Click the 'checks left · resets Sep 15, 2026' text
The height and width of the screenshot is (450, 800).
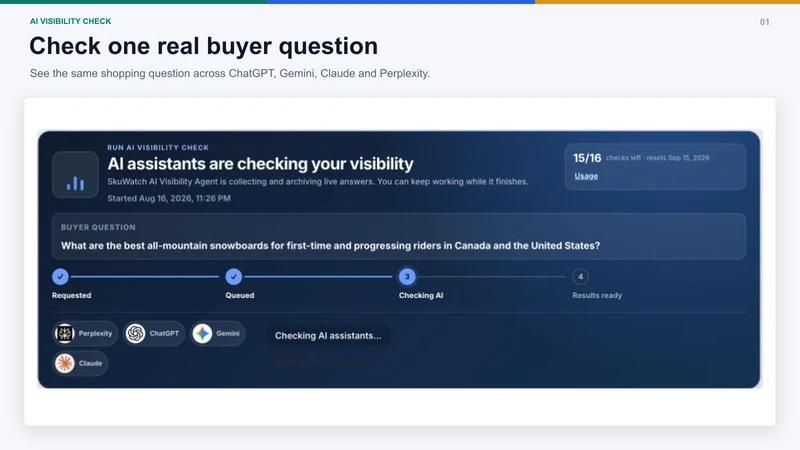click(658, 158)
